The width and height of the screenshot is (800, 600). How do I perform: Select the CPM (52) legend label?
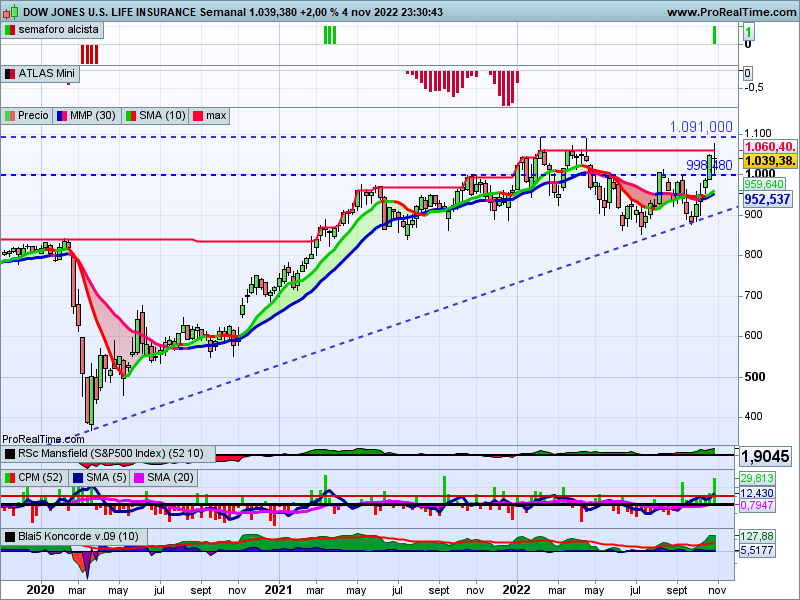tap(40, 478)
